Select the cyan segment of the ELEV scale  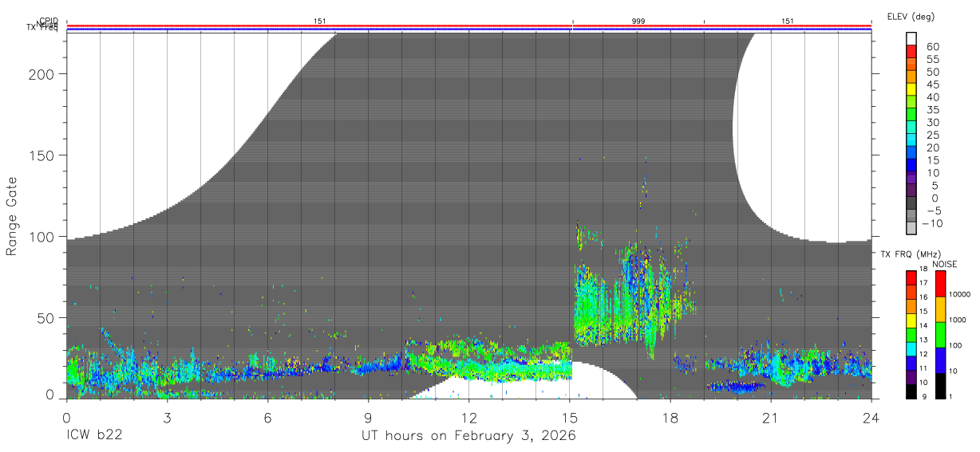(x=912, y=139)
